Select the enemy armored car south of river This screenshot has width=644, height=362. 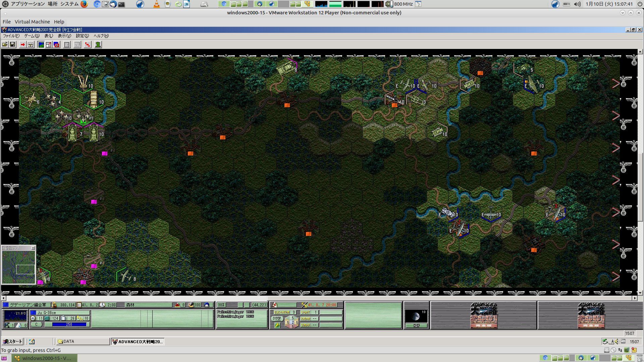pyautogui.click(x=448, y=213)
